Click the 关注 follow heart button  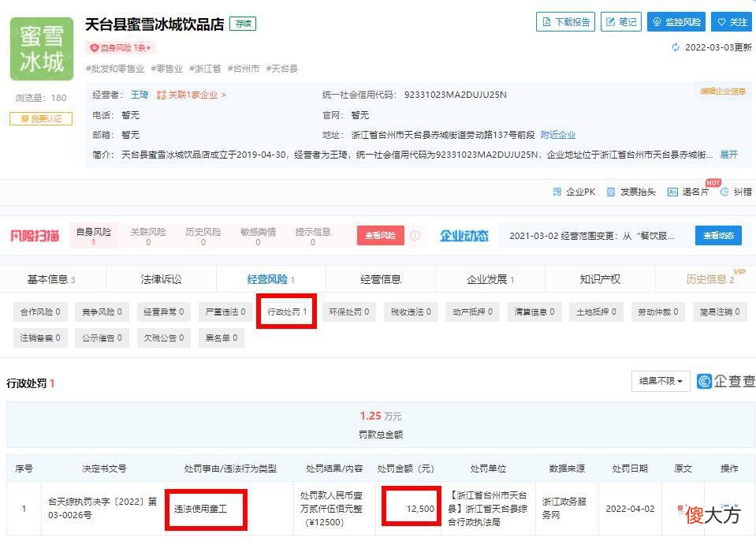[732, 22]
